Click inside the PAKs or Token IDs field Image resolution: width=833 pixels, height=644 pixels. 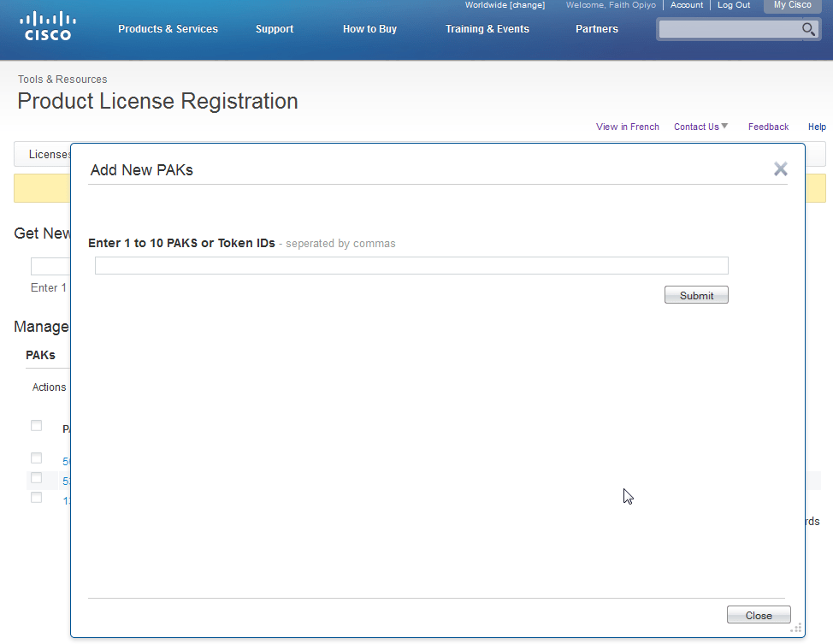411,265
